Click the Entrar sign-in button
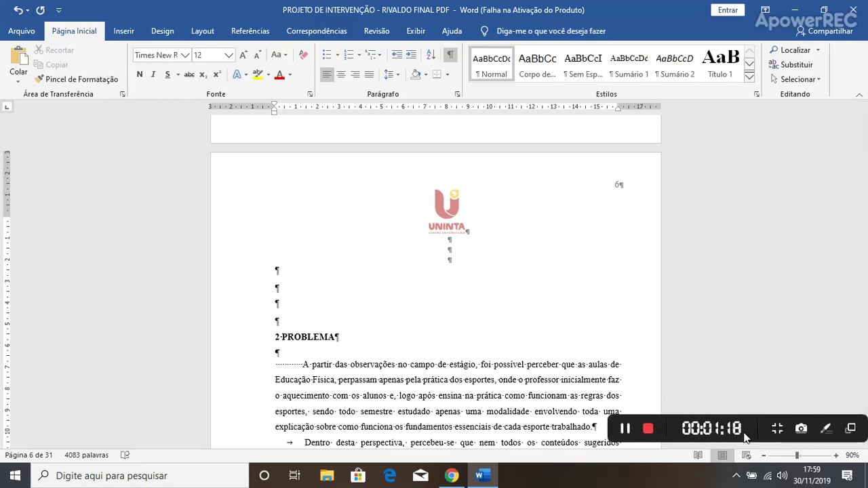Viewport: 868px width, 488px height. [728, 10]
